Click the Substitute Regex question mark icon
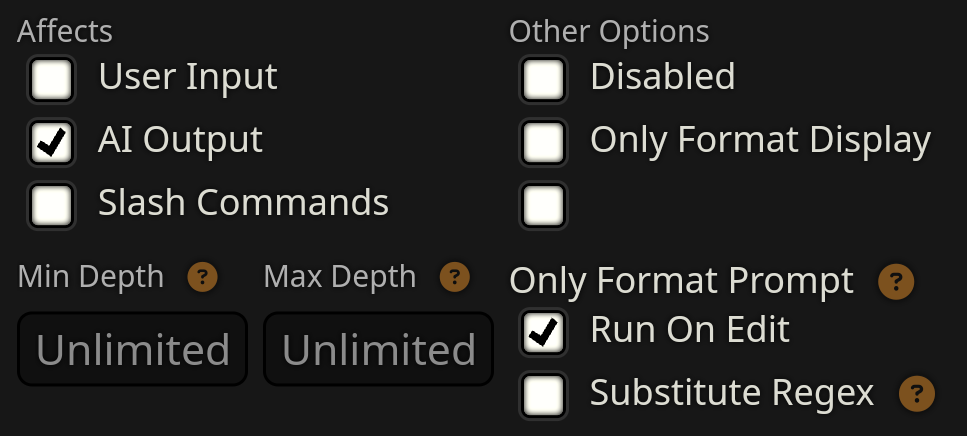The height and width of the screenshot is (436, 967). (x=917, y=394)
